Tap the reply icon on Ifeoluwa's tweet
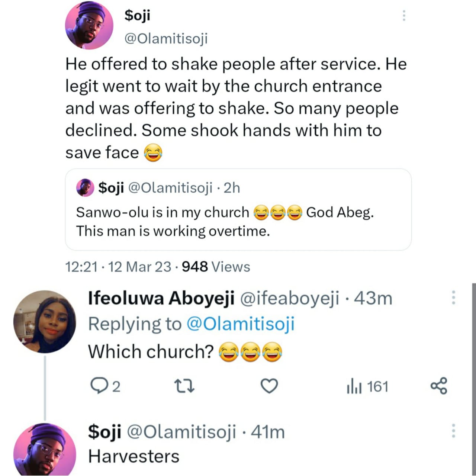Screen dimensions: 476x476 [99, 386]
